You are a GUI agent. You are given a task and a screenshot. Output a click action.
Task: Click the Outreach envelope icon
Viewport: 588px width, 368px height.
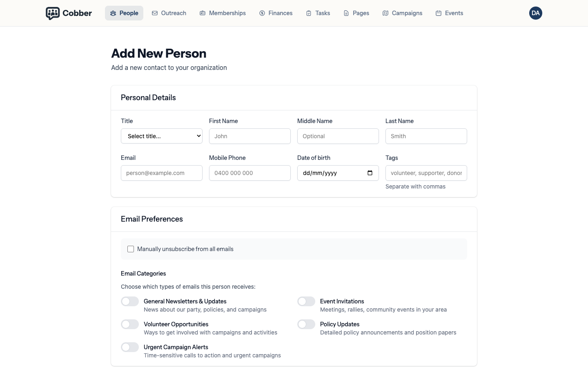point(155,13)
